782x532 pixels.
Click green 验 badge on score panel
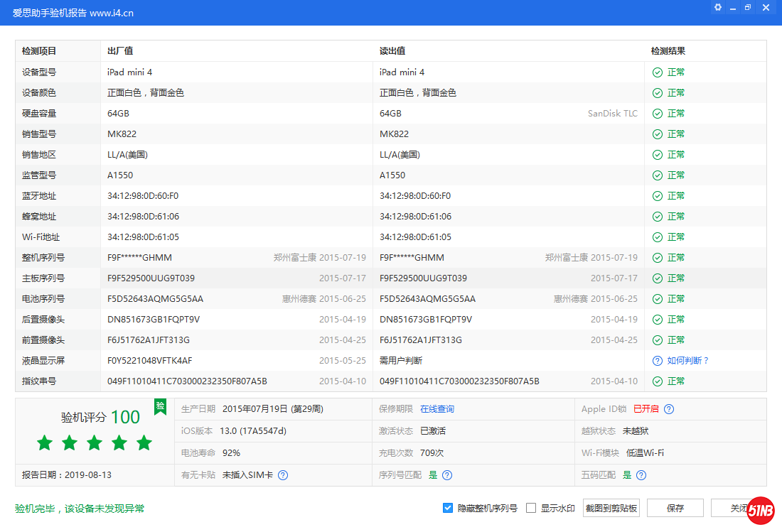pos(160,406)
